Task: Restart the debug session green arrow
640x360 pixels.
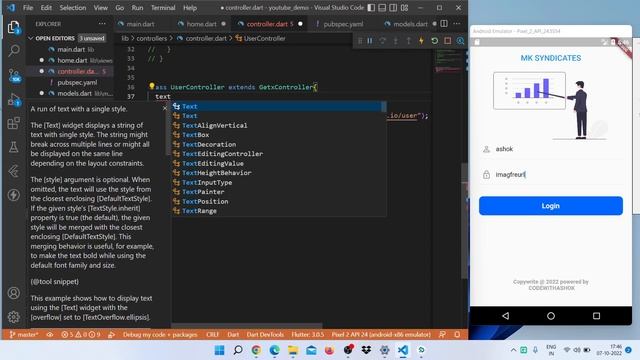Action: [x=434, y=41]
